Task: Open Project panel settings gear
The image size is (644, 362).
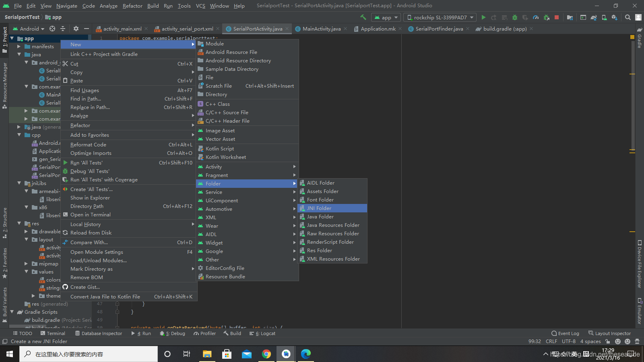Action: (x=76, y=29)
